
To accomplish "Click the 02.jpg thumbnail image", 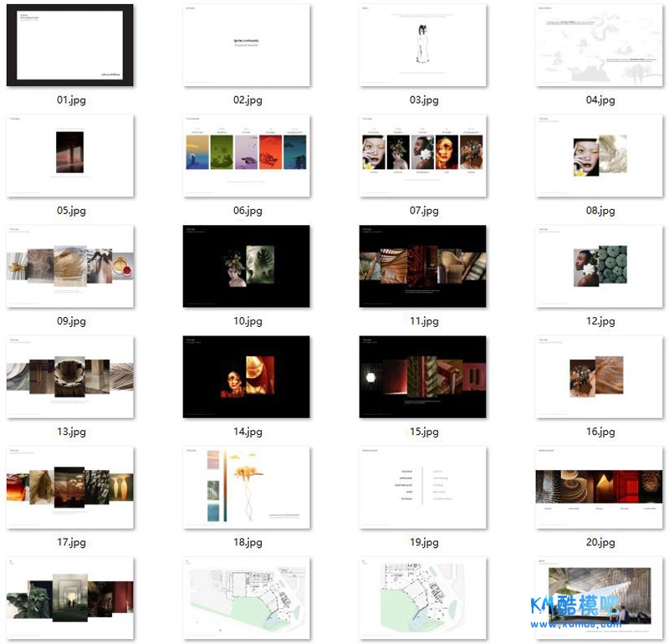I will click(x=247, y=46).
